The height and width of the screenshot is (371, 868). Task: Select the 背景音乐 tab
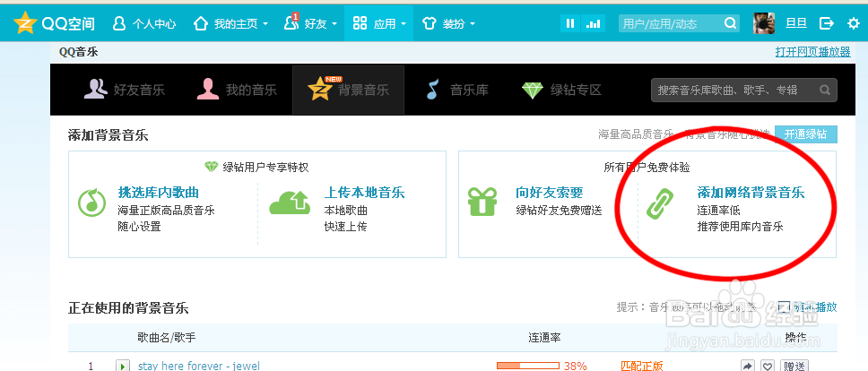[x=348, y=91]
